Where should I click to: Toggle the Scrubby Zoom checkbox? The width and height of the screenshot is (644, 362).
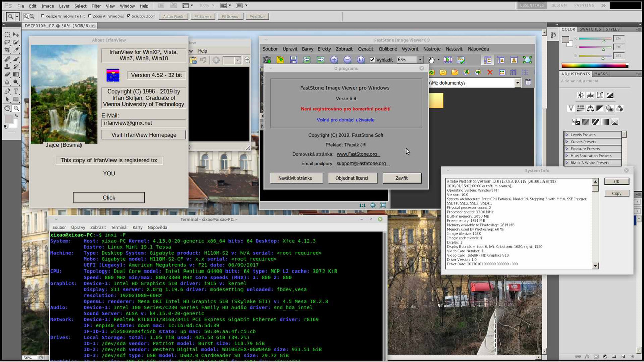[128, 16]
